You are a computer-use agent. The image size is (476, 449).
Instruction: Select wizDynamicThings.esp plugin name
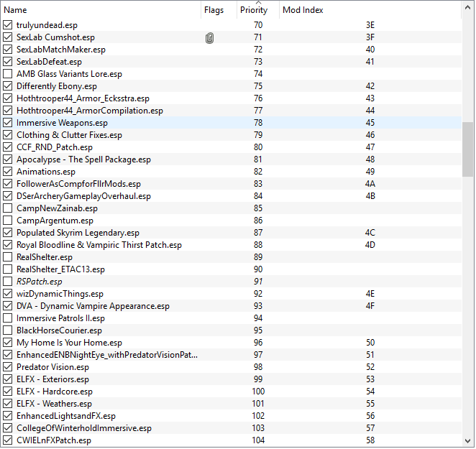point(60,294)
